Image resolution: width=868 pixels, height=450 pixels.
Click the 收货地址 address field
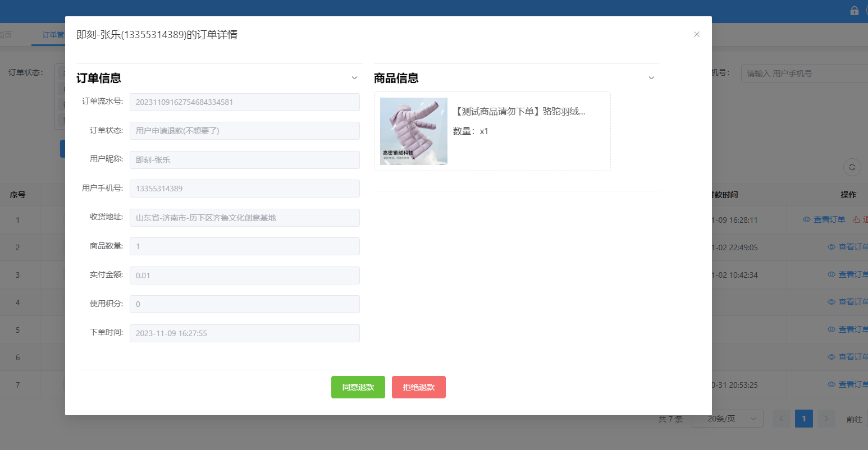[x=244, y=218]
